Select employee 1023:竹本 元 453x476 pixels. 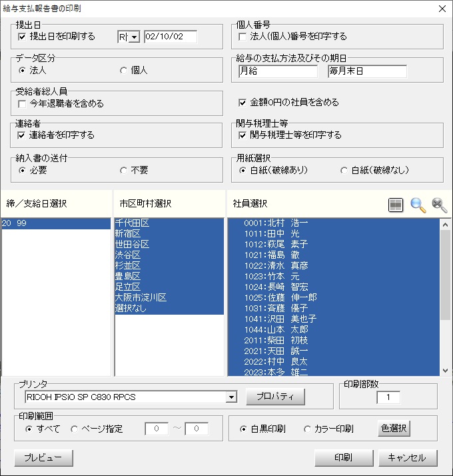click(x=334, y=277)
